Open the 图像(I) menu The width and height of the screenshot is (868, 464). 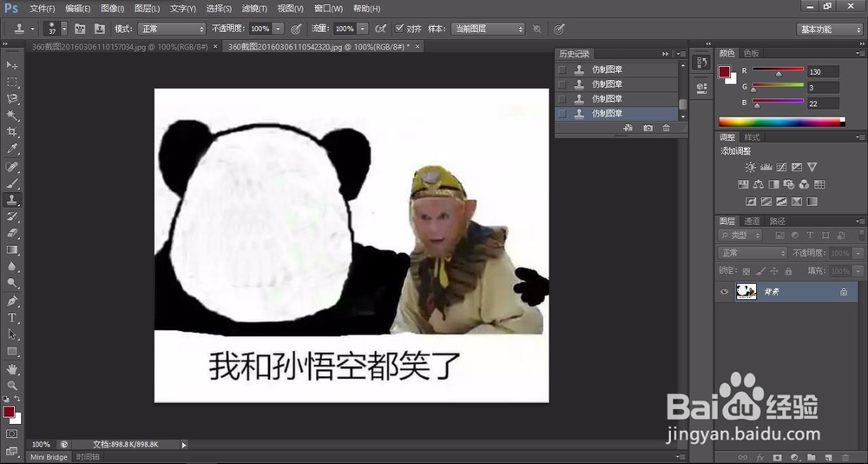click(x=112, y=9)
